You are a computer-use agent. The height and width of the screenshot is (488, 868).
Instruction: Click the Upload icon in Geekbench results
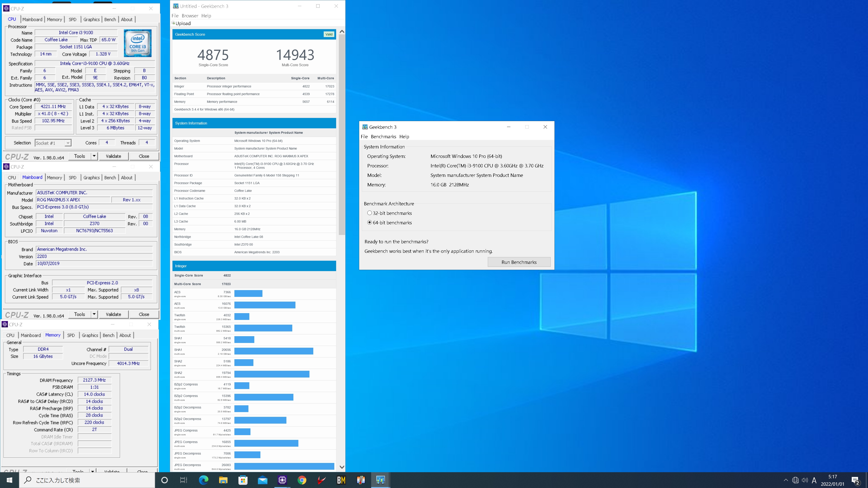[173, 23]
